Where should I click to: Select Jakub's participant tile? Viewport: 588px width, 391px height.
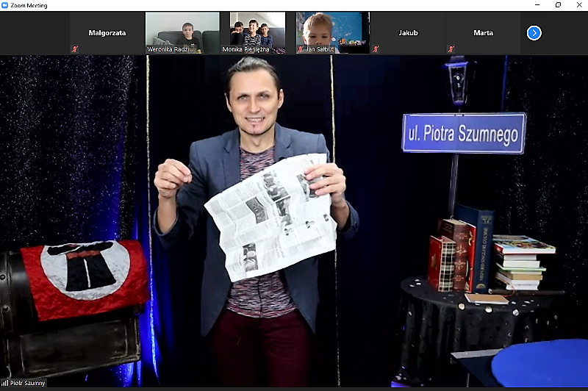tap(408, 33)
